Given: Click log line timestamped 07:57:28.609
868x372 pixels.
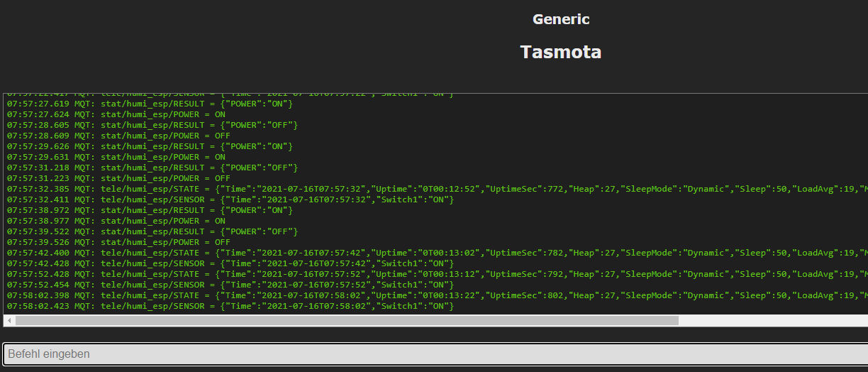Looking at the screenshot, I should coord(119,136).
